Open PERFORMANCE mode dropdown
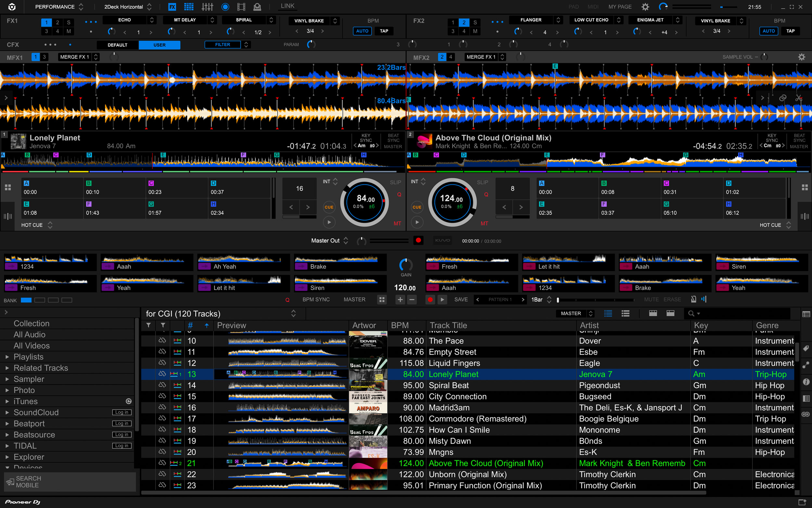Image resolution: width=812 pixels, height=508 pixels. (59, 7)
